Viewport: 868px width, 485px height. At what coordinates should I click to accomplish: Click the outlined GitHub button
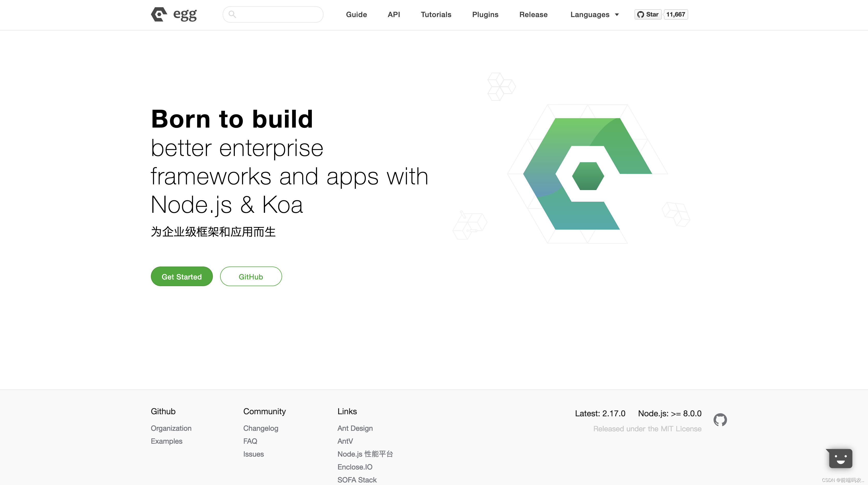[251, 277]
